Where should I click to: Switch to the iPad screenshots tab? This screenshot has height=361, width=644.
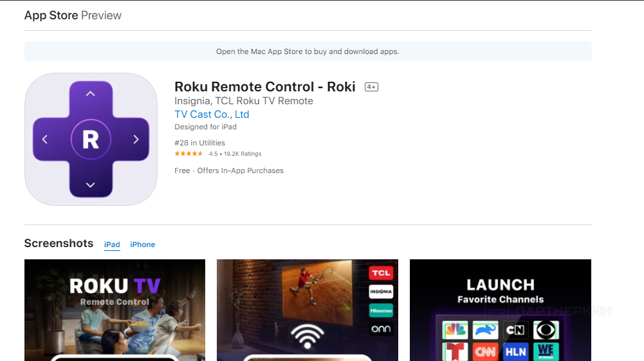pos(112,245)
